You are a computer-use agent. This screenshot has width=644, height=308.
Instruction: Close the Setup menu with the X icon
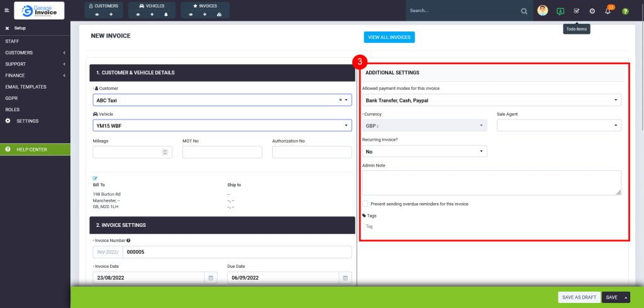click(7, 28)
